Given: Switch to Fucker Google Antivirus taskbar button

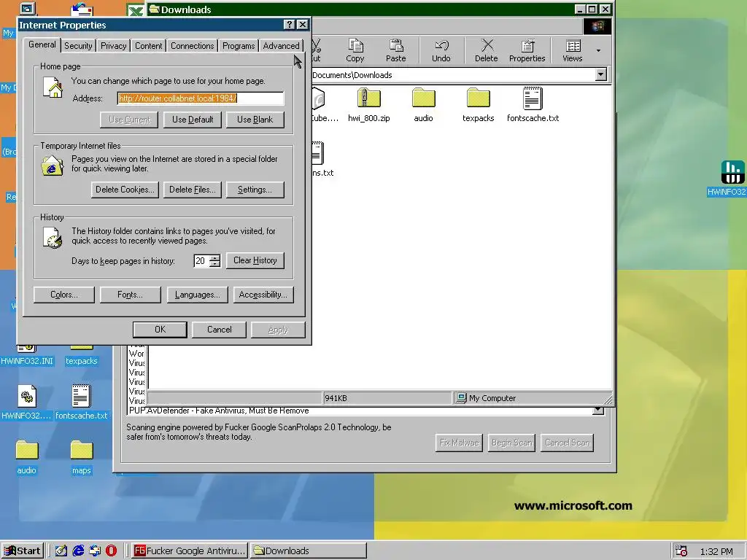Looking at the screenshot, I should pyautogui.click(x=190, y=551).
